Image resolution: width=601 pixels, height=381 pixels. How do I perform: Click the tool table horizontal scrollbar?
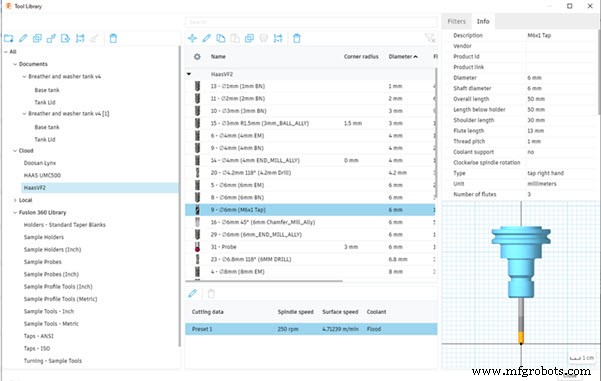tap(264, 281)
